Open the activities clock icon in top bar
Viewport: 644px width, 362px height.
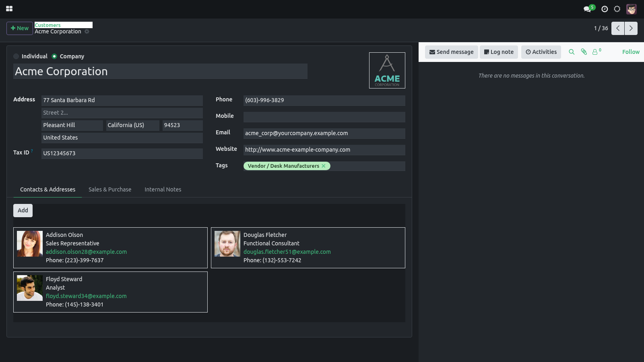click(605, 9)
